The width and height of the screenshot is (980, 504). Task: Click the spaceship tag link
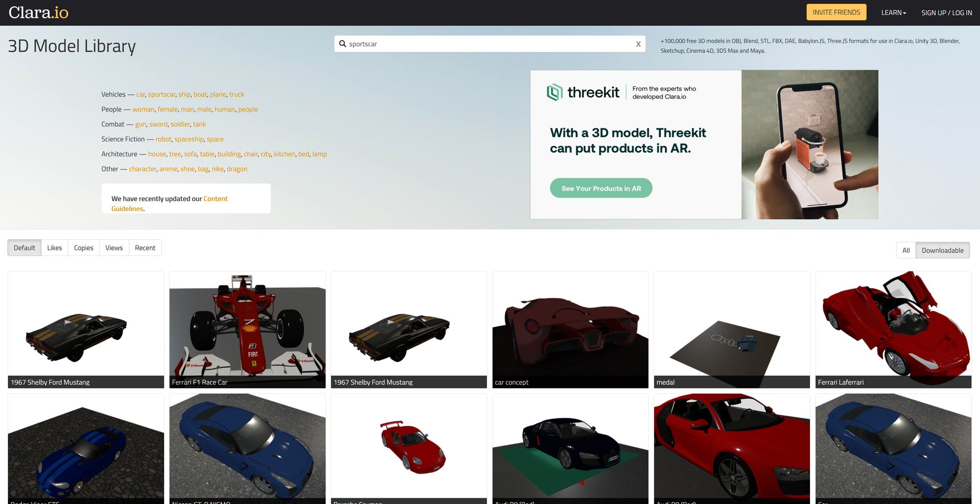click(189, 139)
